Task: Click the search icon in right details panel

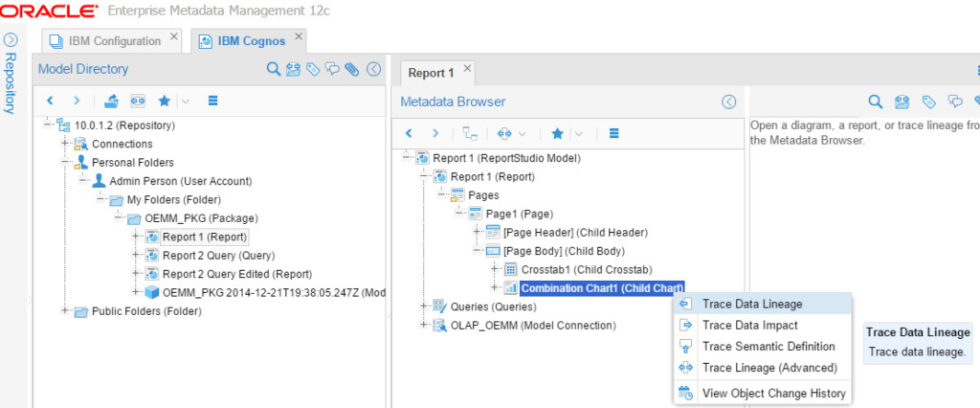Action: tap(877, 102)
